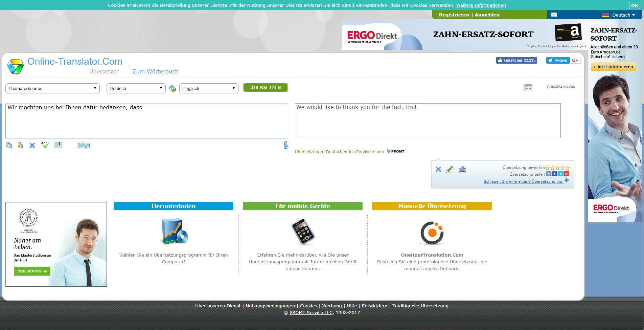Rate the translation with the first star
Viewport: 644px width, 330px height.
point(548,168)
